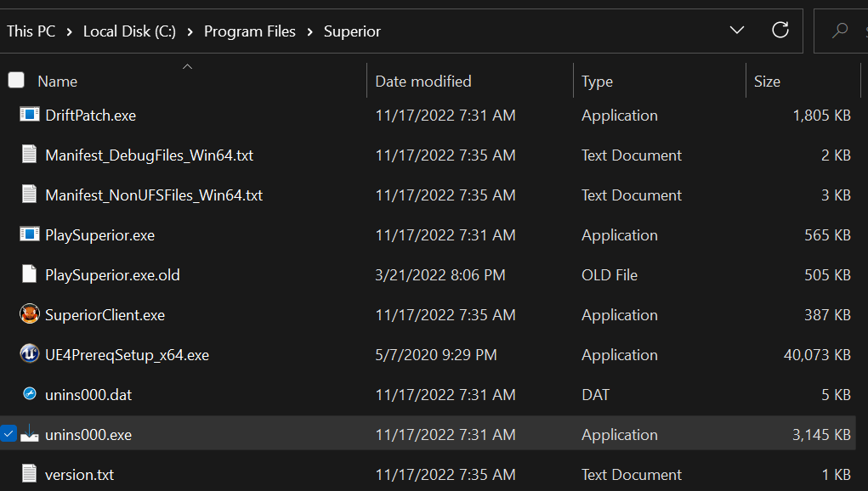The image size is (868, 491).
Task: Click the unins000.exe installer icon
Action: pyautogui.click(x=30, y=433)
